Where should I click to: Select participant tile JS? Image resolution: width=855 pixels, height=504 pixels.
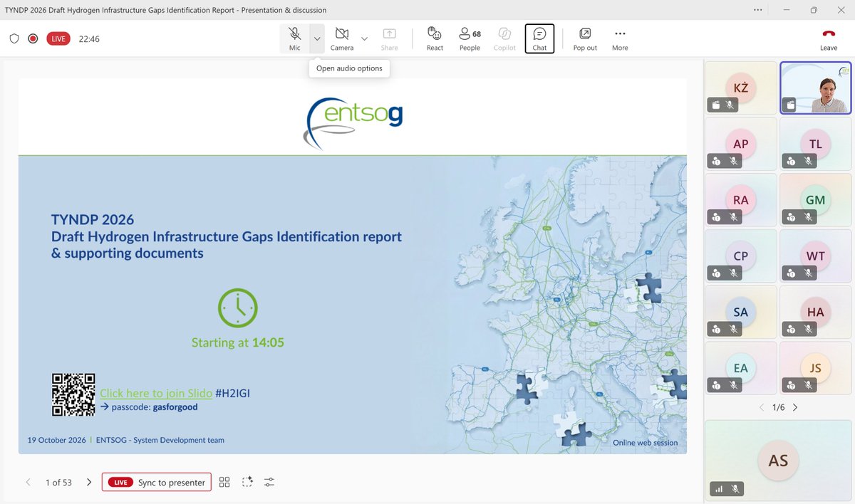pos(815,368)
